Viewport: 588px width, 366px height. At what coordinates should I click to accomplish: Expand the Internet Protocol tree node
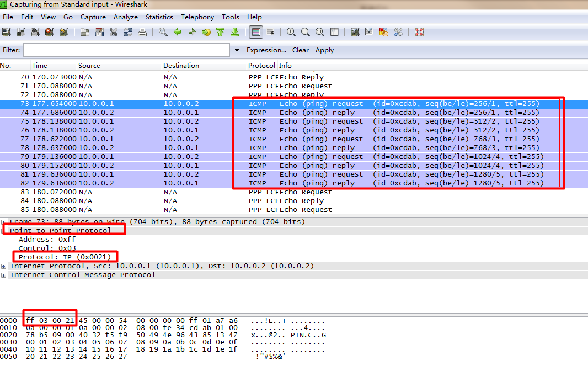3,266
